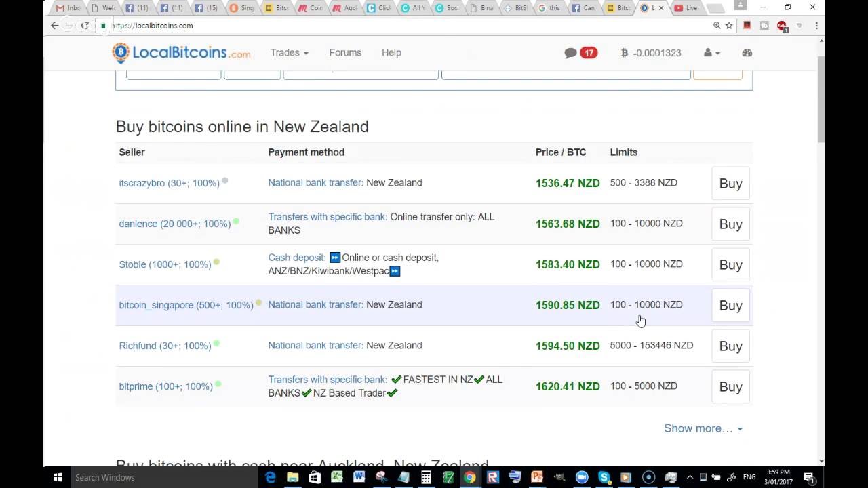Click the Search Windows box
The height and width of the screenshot is (488, 868).
[x=163, y=477]
